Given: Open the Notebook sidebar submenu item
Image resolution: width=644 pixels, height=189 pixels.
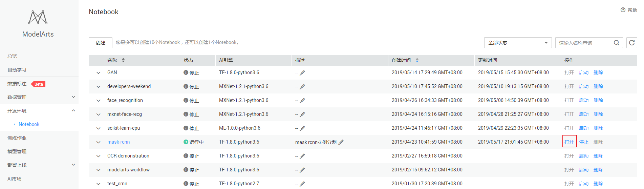Looking at the screenshot, I should point(29,124).
